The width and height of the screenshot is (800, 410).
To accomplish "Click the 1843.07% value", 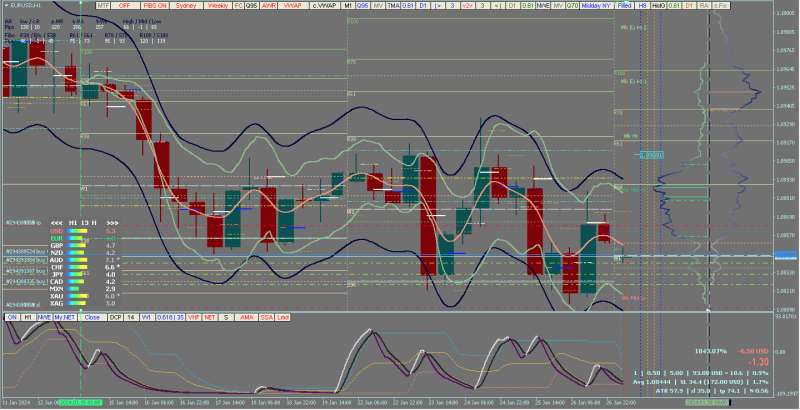I will [711, 351].
